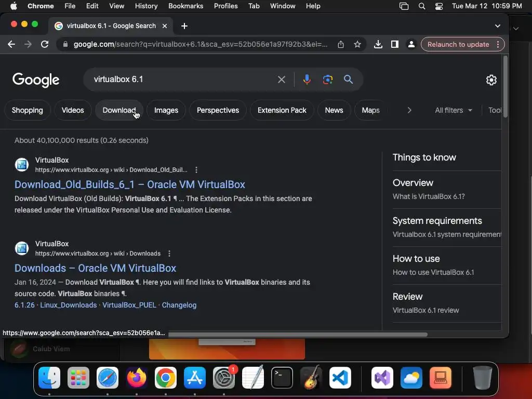Open the VirtualBox_PUEL sitelink
This screenshot has width=532, height=399.
click(x=129, y=305)
